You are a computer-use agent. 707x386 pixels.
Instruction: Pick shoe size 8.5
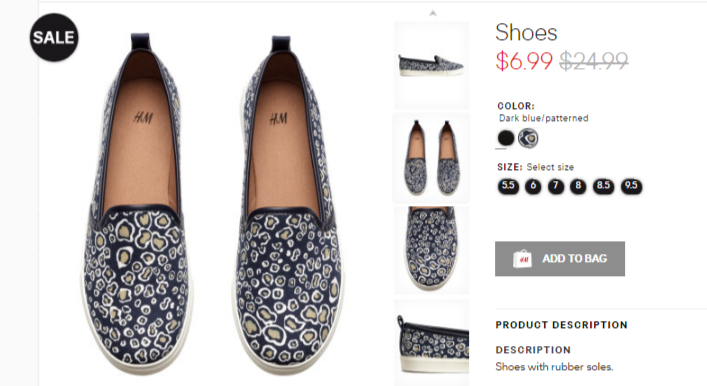pyautogui.click(x=603, y=186)
